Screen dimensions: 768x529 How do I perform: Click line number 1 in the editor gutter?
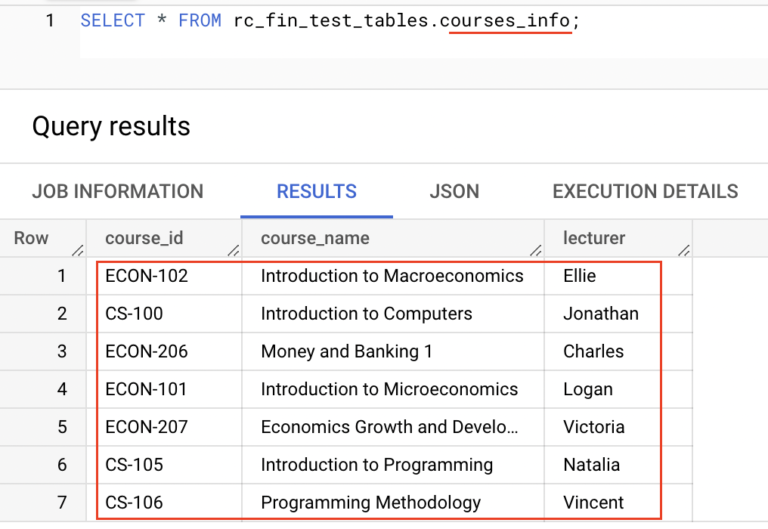pyautogui.click(x=50, y=20)
